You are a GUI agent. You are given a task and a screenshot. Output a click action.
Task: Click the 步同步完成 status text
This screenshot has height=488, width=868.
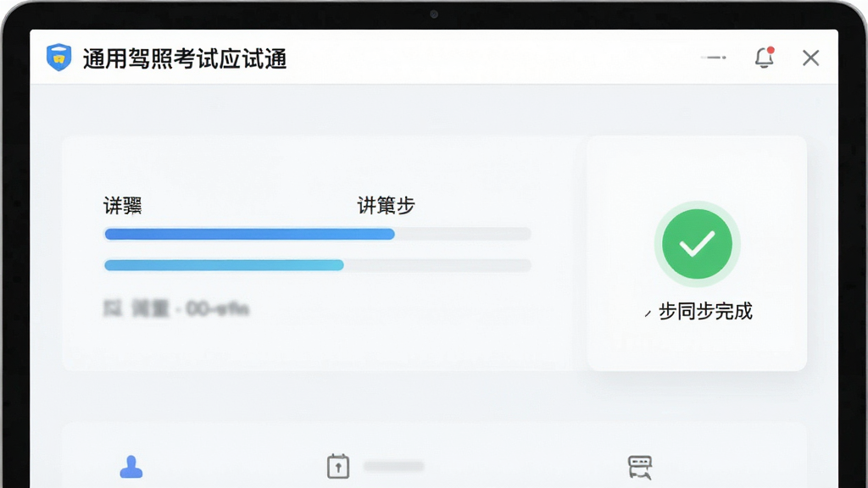pyautogui.click(x=705, y=312)
